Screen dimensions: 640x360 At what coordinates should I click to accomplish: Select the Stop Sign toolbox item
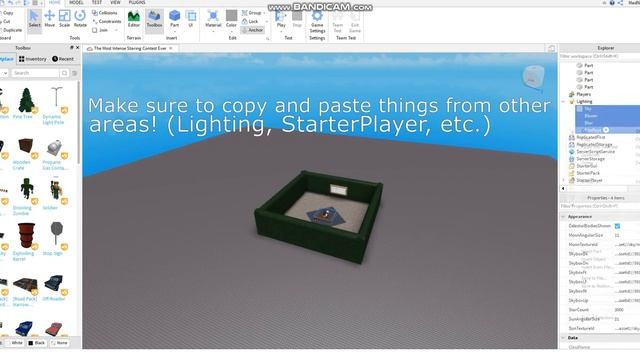(55, 239)
